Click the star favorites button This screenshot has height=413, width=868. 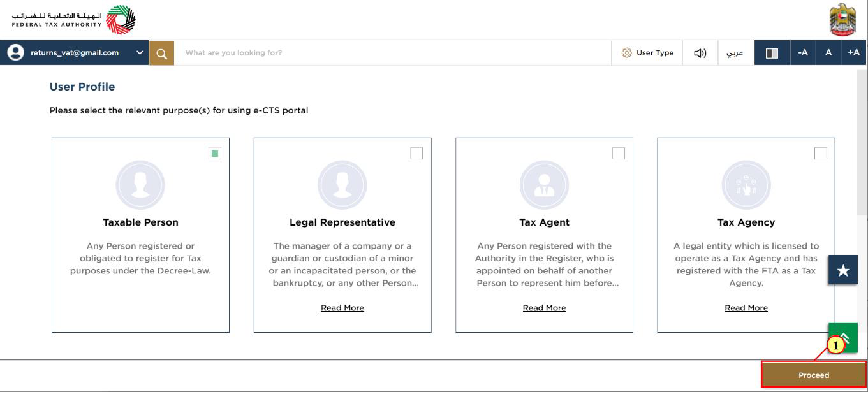point(843,270)
